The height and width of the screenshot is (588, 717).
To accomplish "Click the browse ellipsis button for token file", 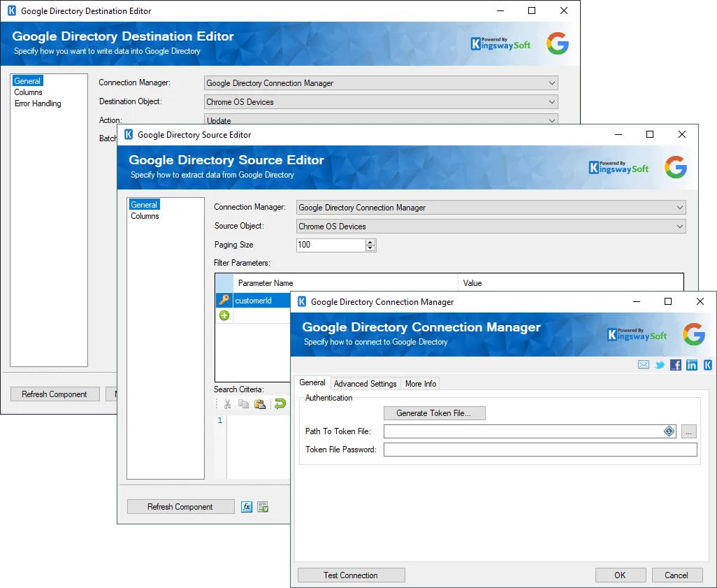I will 688,431.
